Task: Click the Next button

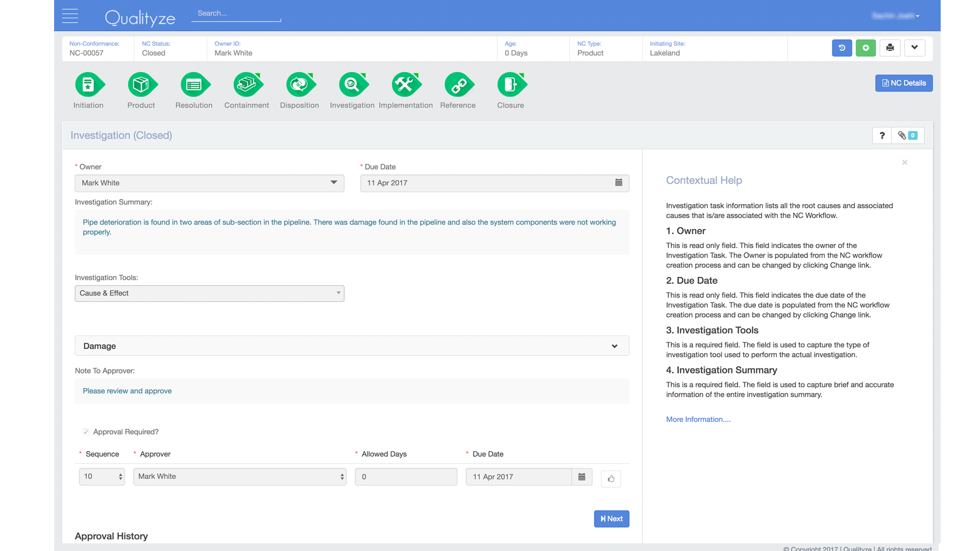Action: click(611, 519)
